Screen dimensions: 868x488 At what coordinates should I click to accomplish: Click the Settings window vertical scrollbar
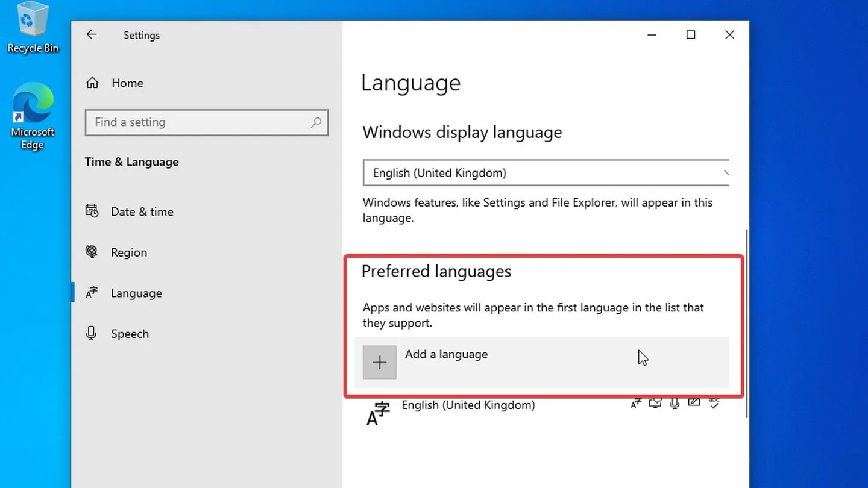746,322
